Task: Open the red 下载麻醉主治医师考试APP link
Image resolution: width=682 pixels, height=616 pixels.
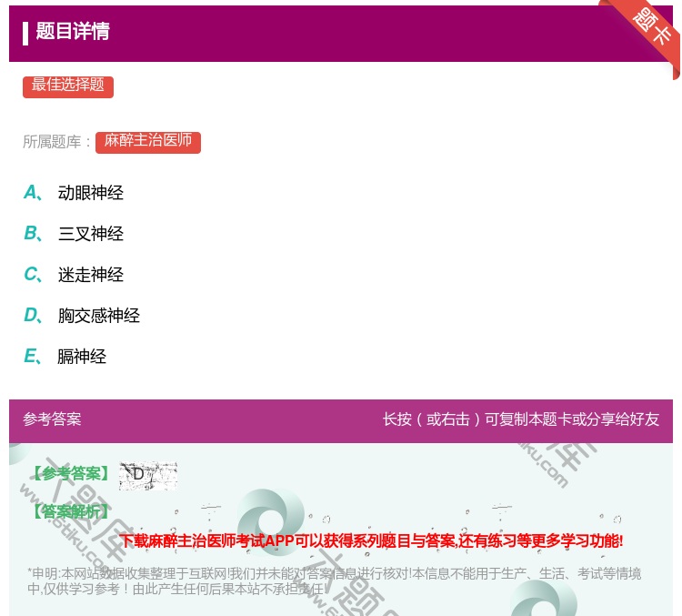Action: point(371,541)
